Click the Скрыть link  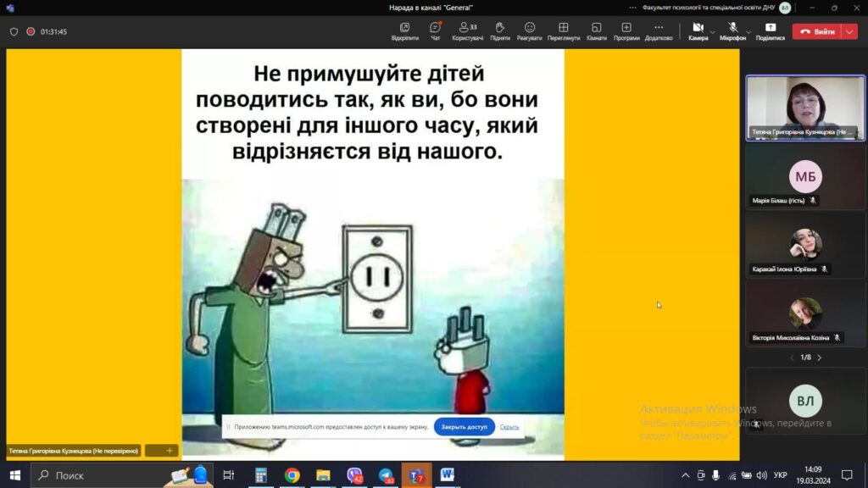(x=509, y=427)
